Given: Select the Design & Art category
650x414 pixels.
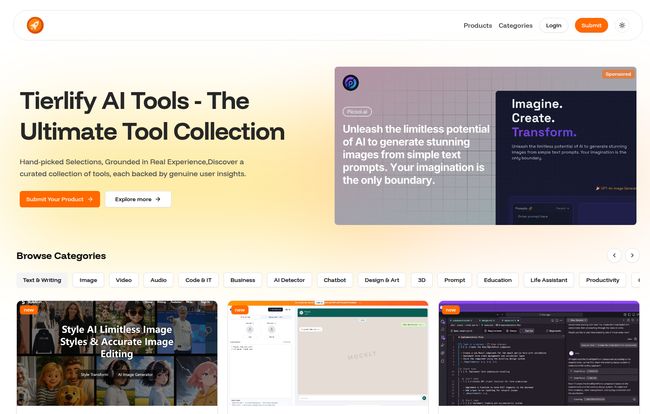Looking at the screenshot, I should click(382, 280).
